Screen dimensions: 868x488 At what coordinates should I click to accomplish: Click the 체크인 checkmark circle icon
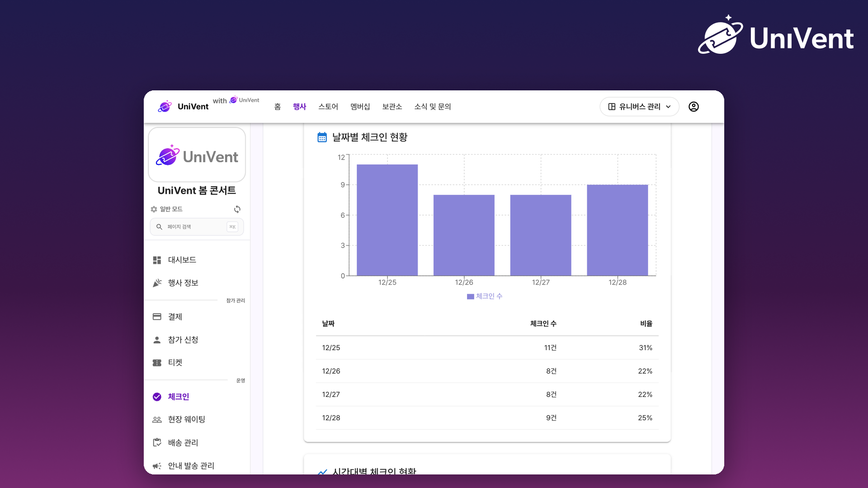[x=157, y=397]
